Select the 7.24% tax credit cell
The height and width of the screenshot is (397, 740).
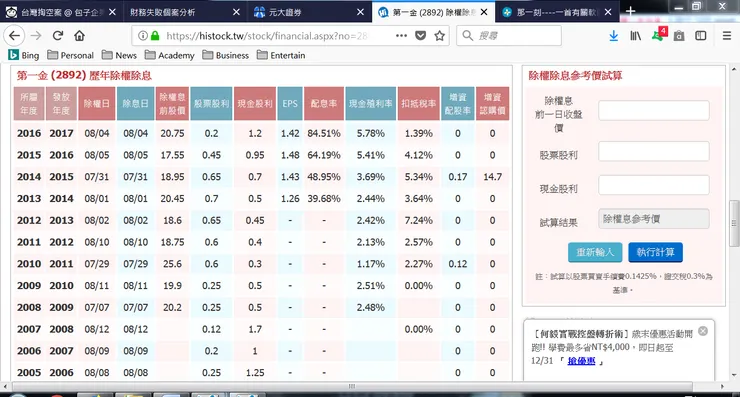point(419,220)
